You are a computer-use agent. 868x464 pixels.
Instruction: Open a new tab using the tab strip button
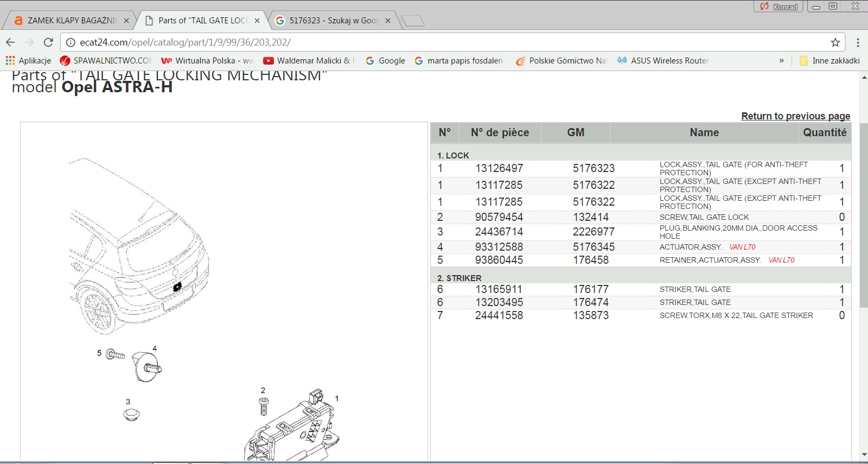pyautogui.click(x=413, y=21)
